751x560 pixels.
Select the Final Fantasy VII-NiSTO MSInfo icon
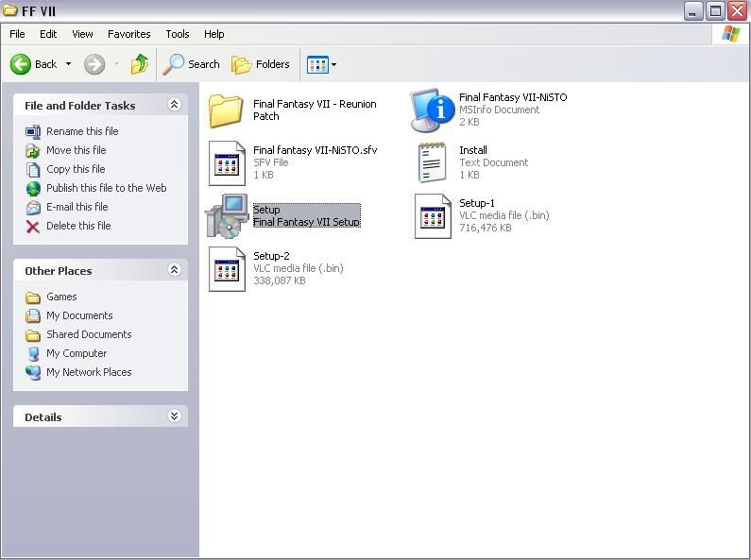[432, 110]
